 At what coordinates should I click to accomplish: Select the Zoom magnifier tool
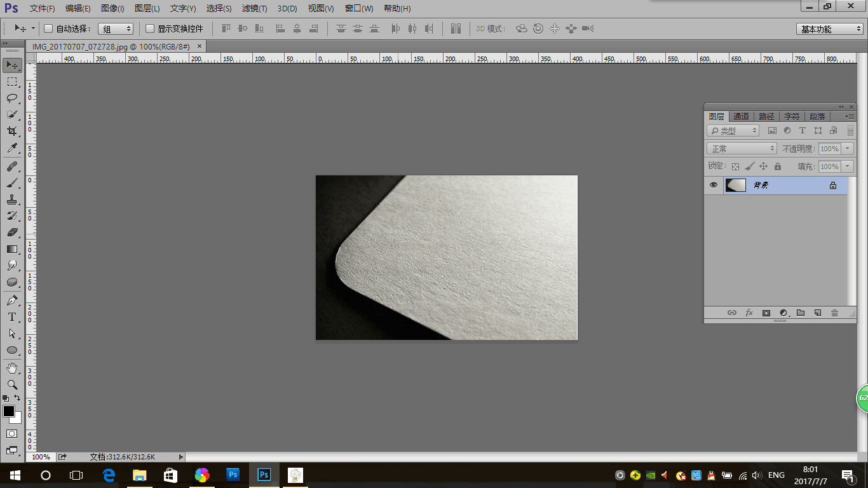[x=12, y=384]
